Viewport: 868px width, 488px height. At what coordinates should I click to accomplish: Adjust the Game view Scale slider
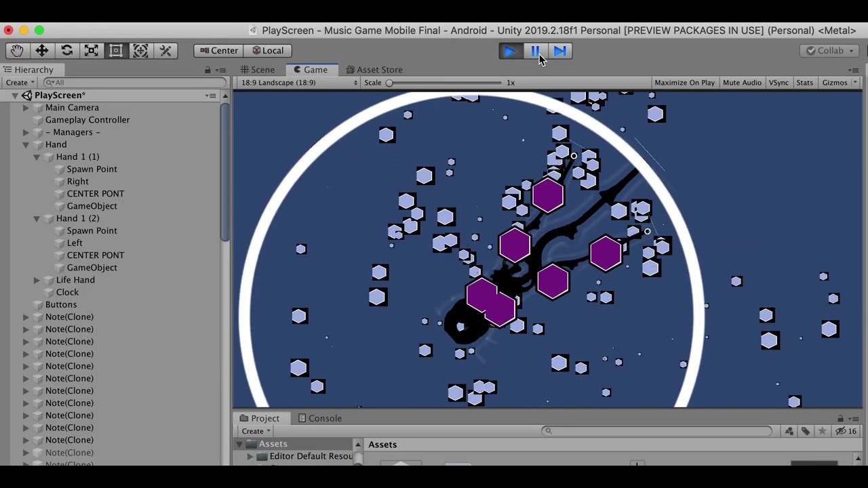[445, 83]
